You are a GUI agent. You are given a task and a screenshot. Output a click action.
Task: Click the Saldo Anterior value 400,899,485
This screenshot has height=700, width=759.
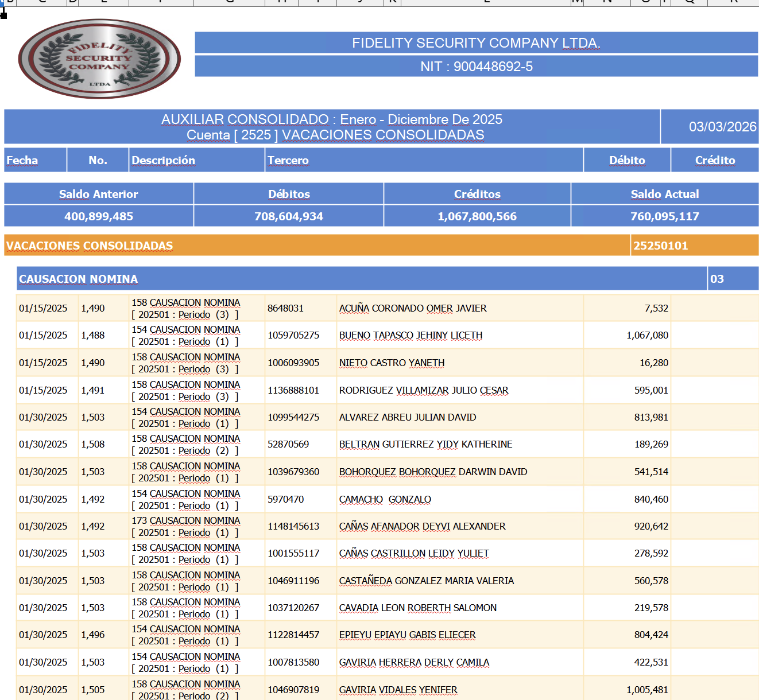[99, 216]
